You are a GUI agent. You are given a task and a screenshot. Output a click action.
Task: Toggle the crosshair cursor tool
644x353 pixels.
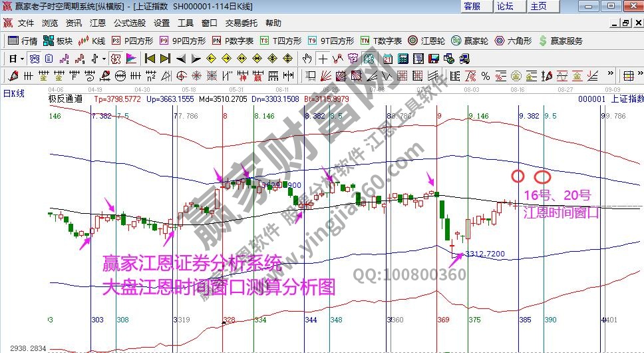(x=323, y=58)
